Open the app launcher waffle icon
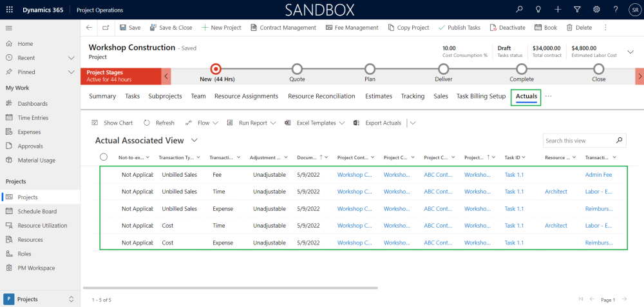This screenshot has width=644, height=307. click(x=10, y=10)
